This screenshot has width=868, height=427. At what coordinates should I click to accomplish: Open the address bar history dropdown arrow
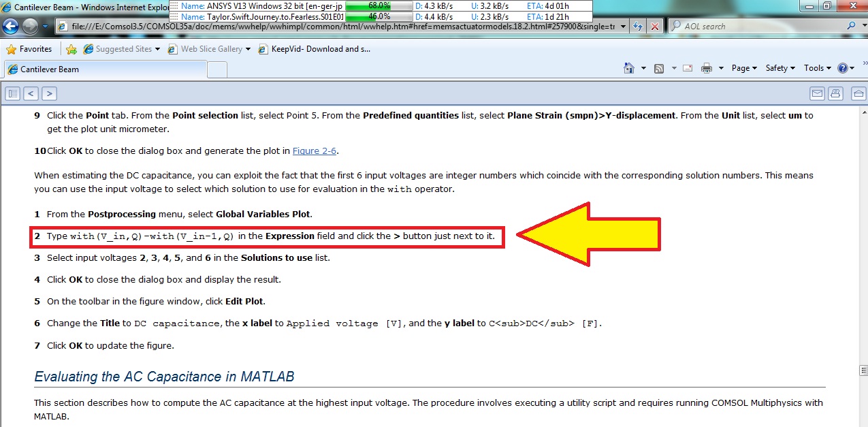click(x=623, y=27)
